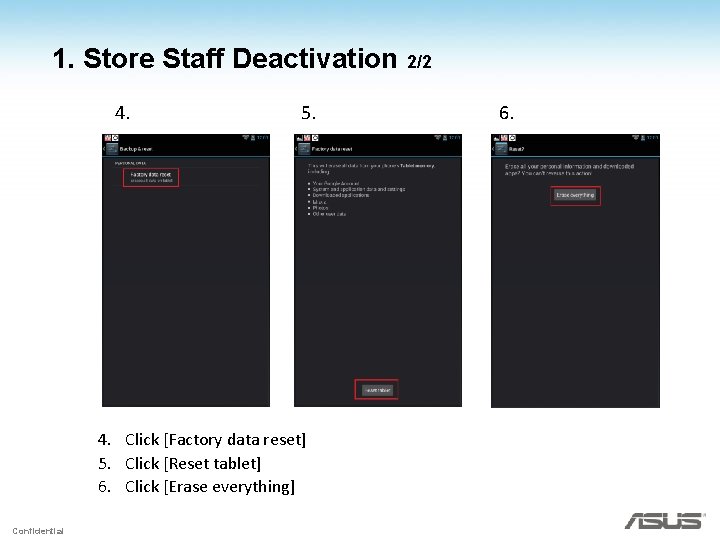Click the 'Reset?' header title in screen 6

pos(517,149)
